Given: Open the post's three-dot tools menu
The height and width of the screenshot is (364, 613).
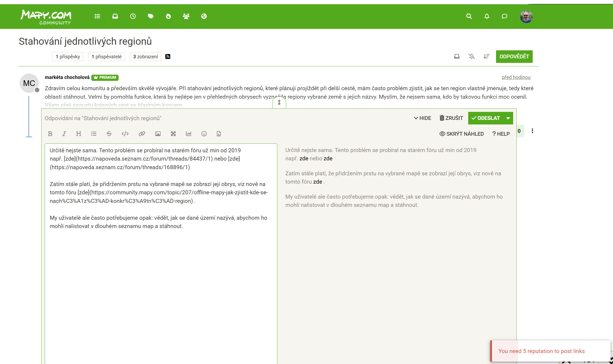Looking at the screenshot, I should click(532, 131).
